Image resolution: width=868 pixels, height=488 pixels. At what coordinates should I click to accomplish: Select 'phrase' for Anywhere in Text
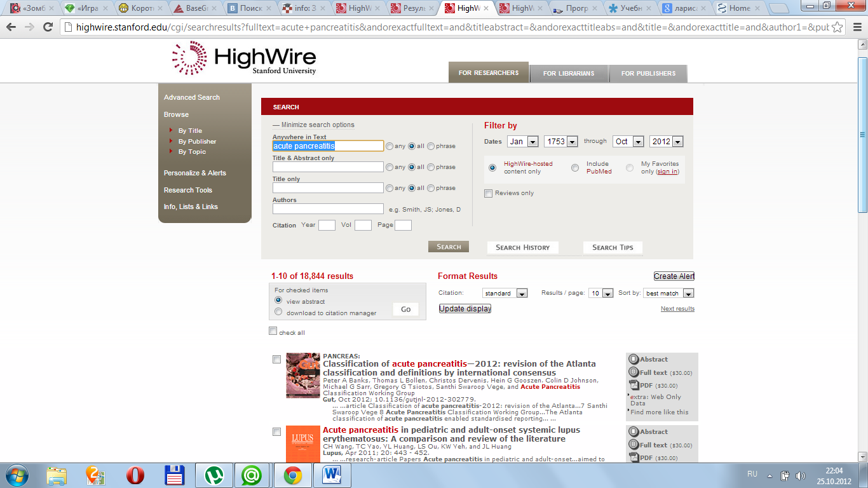(x=431, y=146)
